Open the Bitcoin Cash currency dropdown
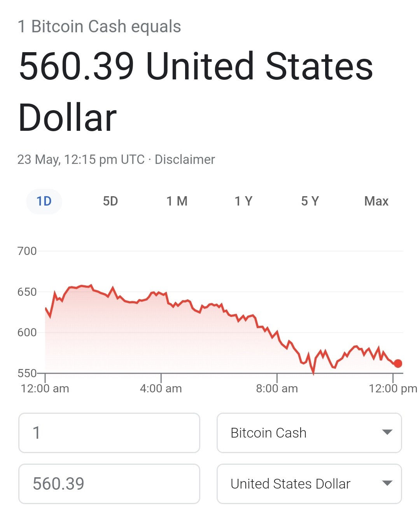 309,433
